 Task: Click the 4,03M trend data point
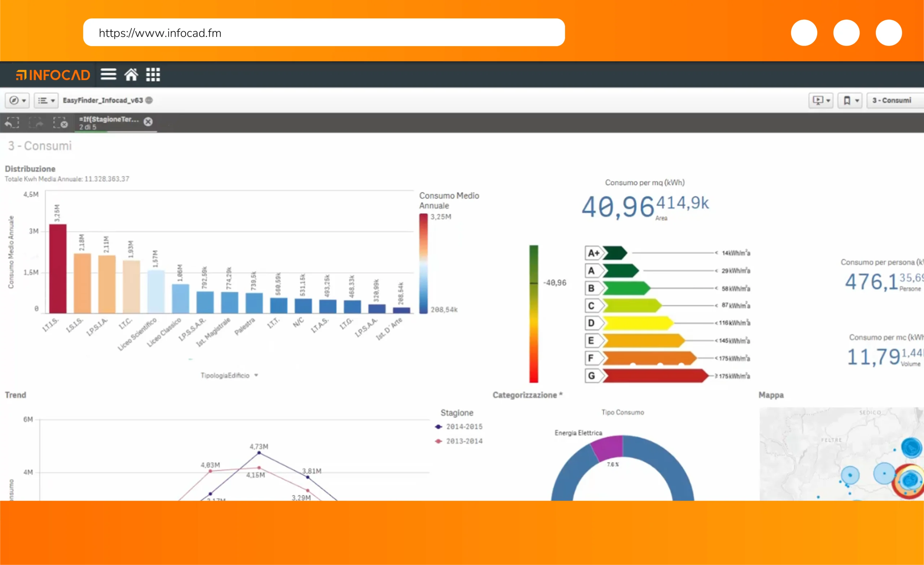click(210, 471)
